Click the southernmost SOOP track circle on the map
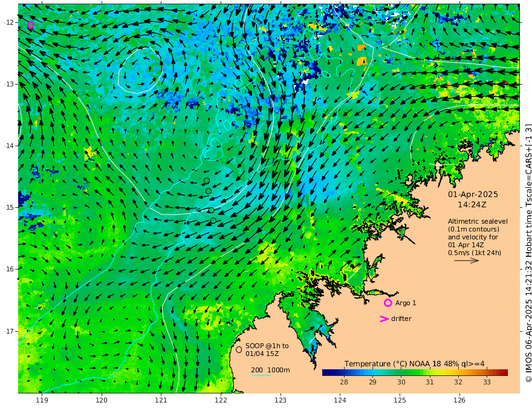 [213, 221]
